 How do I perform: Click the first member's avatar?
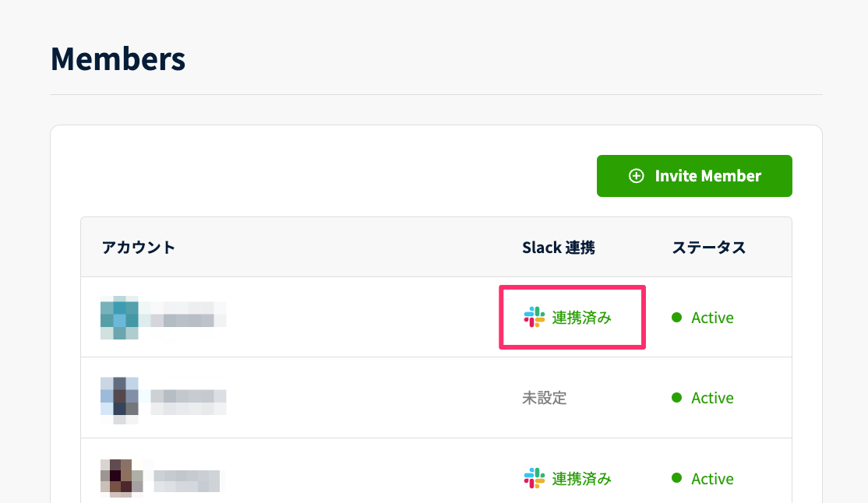tap(119, 318)
